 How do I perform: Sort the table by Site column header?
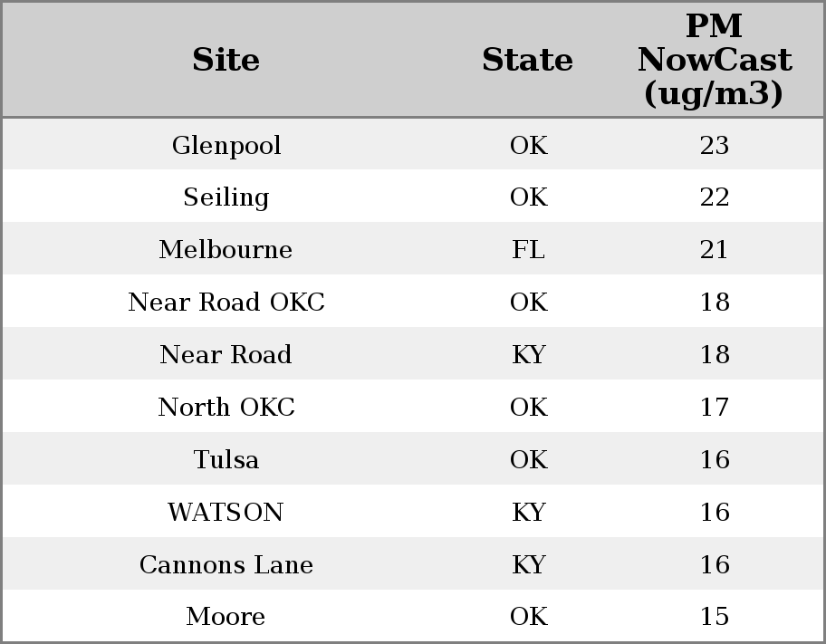pos(226,60)
